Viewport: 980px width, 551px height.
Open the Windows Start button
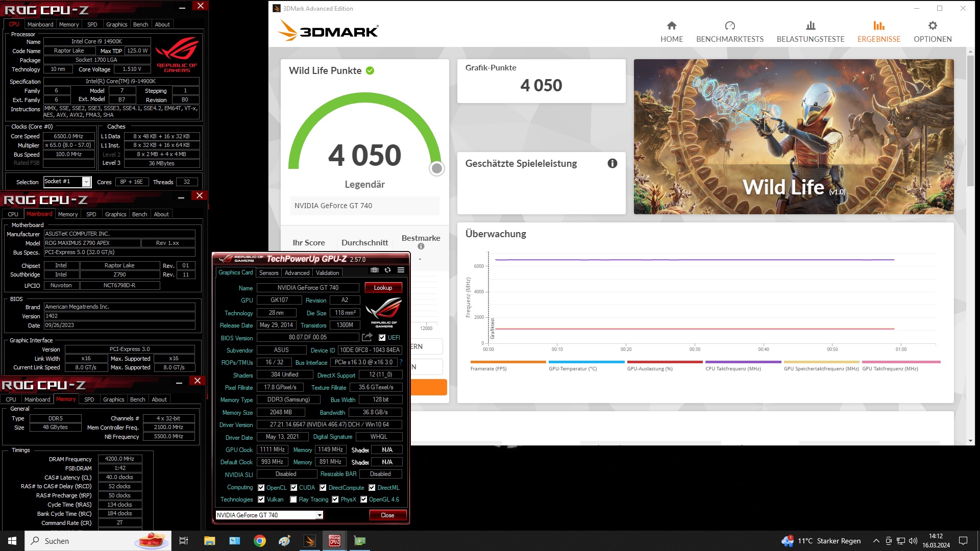(x=12, y=541)
